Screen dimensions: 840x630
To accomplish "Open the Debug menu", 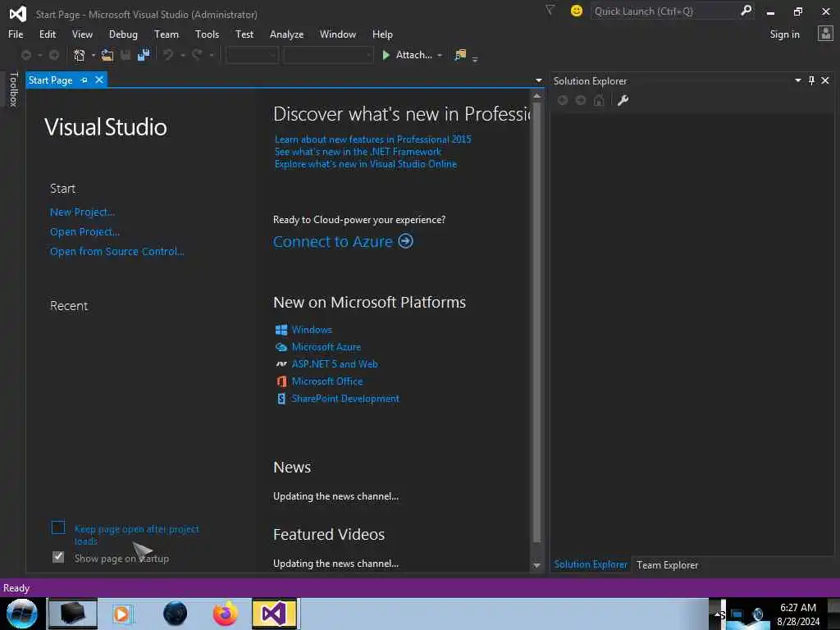I will [x=123, y=34].
